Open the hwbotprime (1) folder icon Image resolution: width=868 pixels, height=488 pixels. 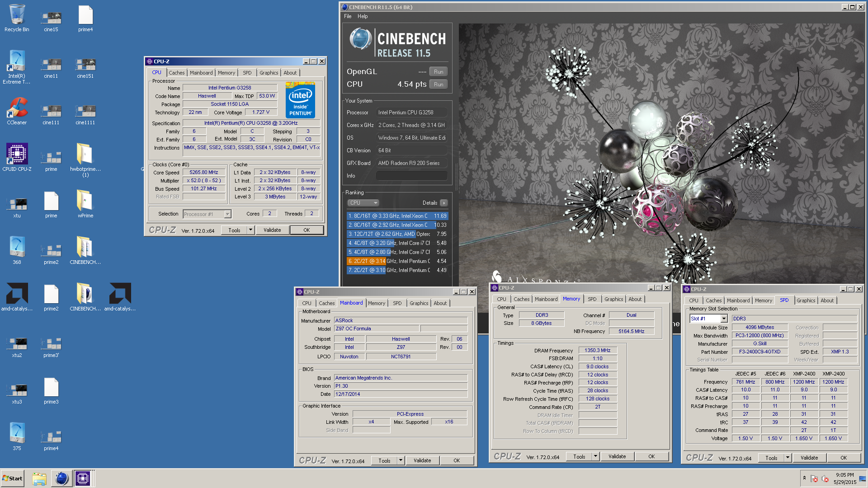click(85, 160)
